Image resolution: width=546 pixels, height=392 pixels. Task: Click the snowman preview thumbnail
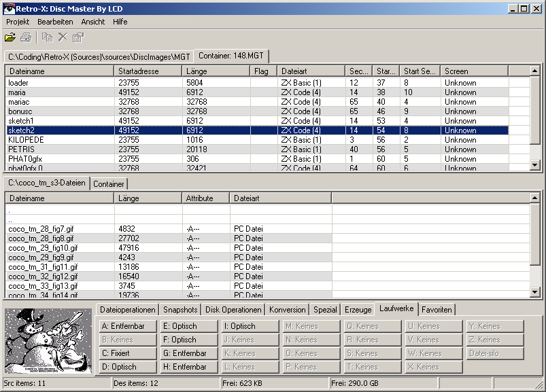48,341
